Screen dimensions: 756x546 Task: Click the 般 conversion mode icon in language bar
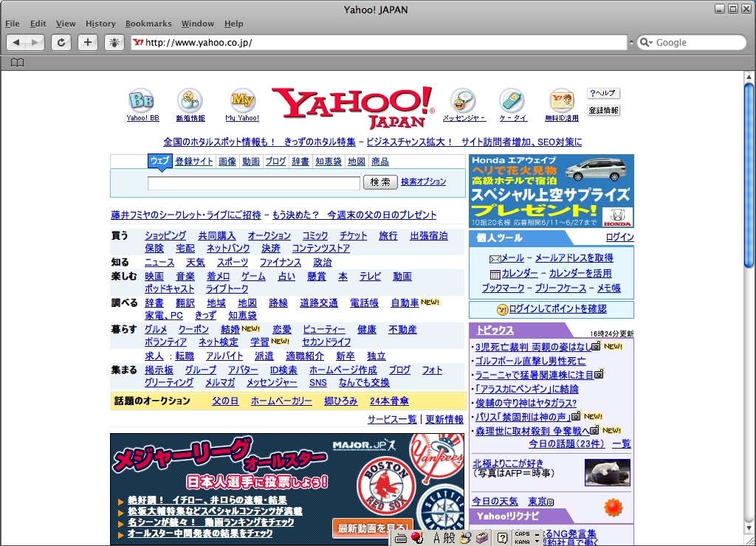point(449,538)
